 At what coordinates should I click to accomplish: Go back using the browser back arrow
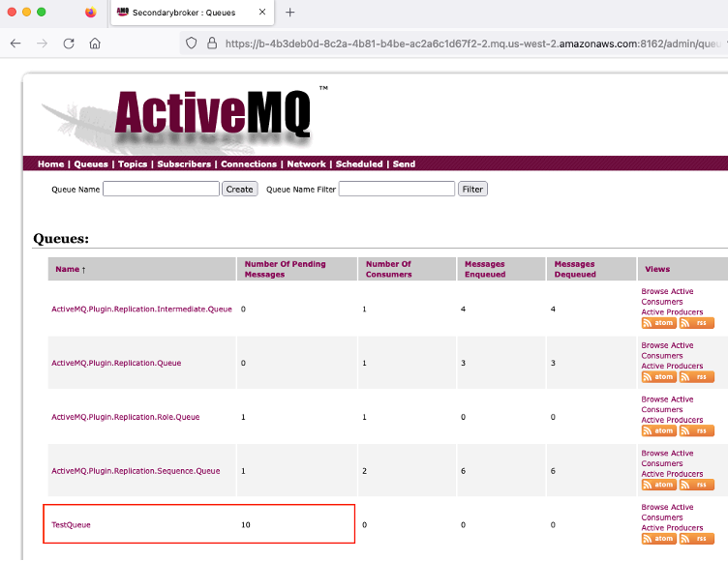pos(15,44)
